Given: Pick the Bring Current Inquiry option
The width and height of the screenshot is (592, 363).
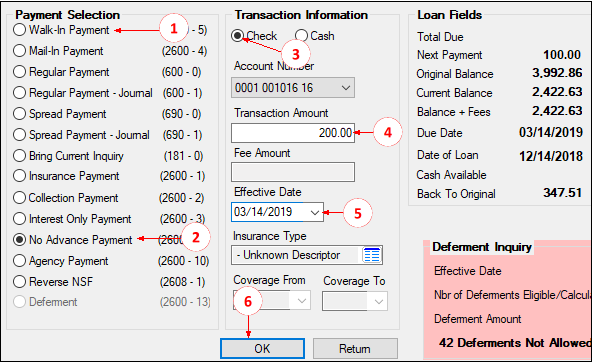Looking at the screenshot, I should (19, 156).
